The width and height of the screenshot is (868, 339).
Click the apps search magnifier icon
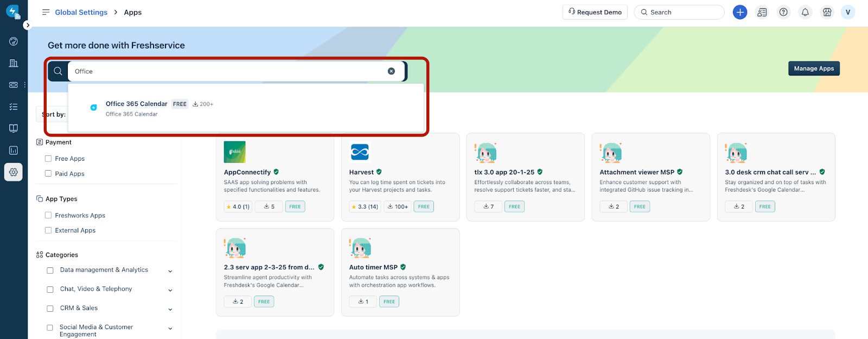coord(58,71)
